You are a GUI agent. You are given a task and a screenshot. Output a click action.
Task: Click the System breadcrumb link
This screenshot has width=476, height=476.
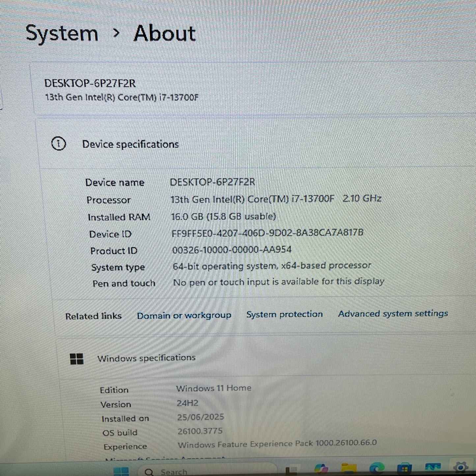(x=62, y=34)
